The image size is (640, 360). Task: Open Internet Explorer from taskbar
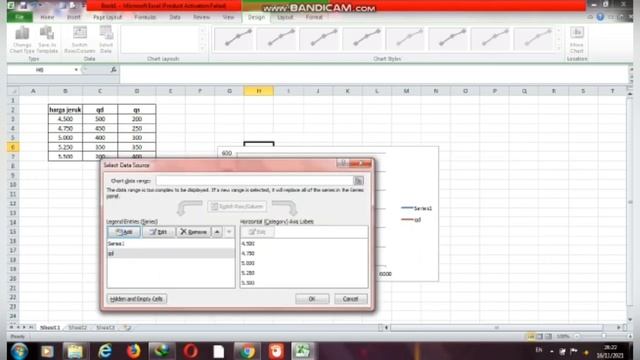(x=104, y=351)
